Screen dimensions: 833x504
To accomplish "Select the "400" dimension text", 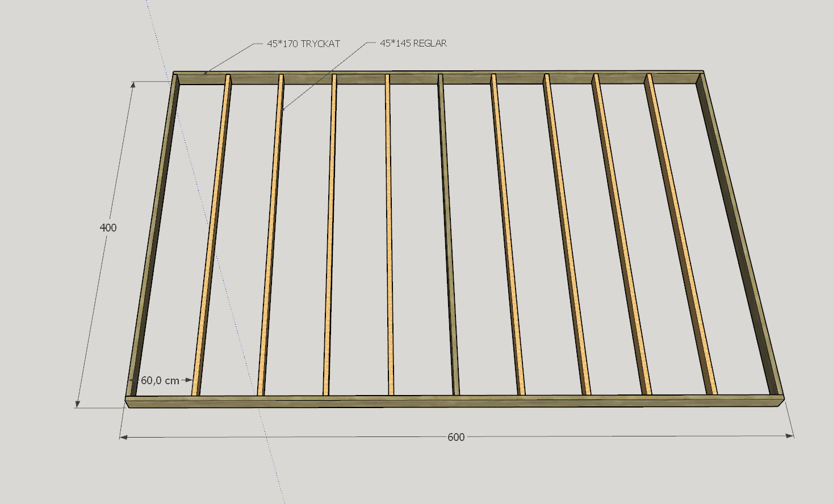I will point(108,228).
